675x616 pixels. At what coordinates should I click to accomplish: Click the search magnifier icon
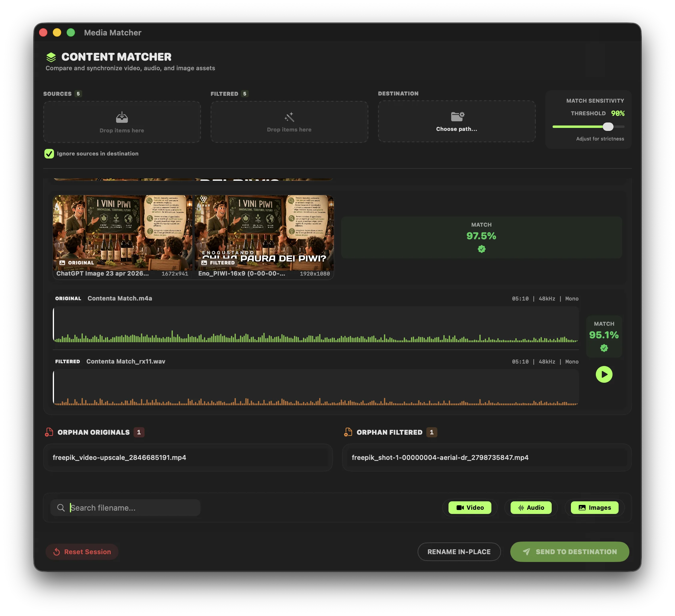coord(61,508)
